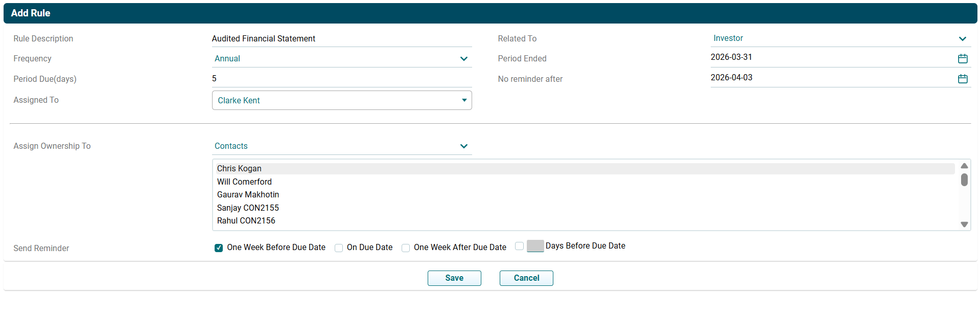This screenshot has height=314, width=980.
Task: Open the Assigned To Clarke Kent dropdown
Action: 341,100
